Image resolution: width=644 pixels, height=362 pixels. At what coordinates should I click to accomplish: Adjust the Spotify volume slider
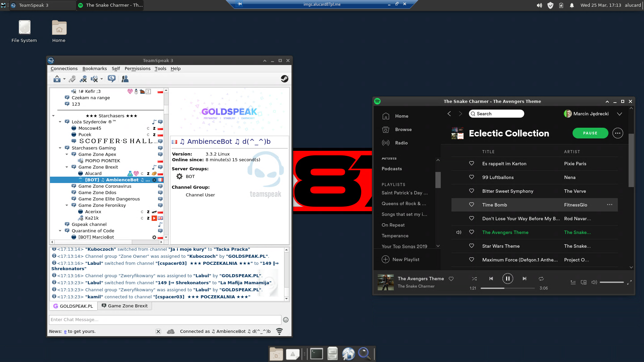tap(611, 282)
